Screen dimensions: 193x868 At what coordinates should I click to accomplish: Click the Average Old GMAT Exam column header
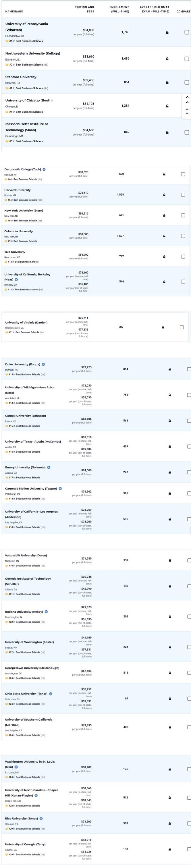point(155,9)
